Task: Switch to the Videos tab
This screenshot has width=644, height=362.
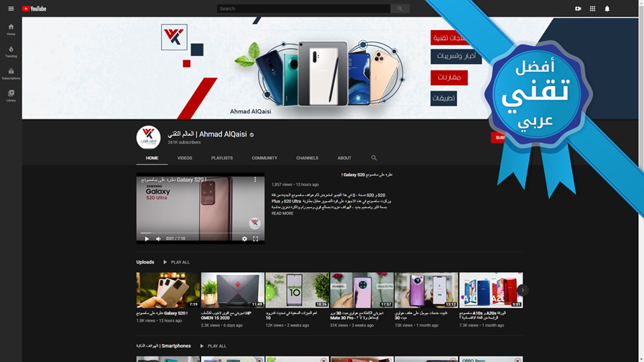Action: coord(185,158)
